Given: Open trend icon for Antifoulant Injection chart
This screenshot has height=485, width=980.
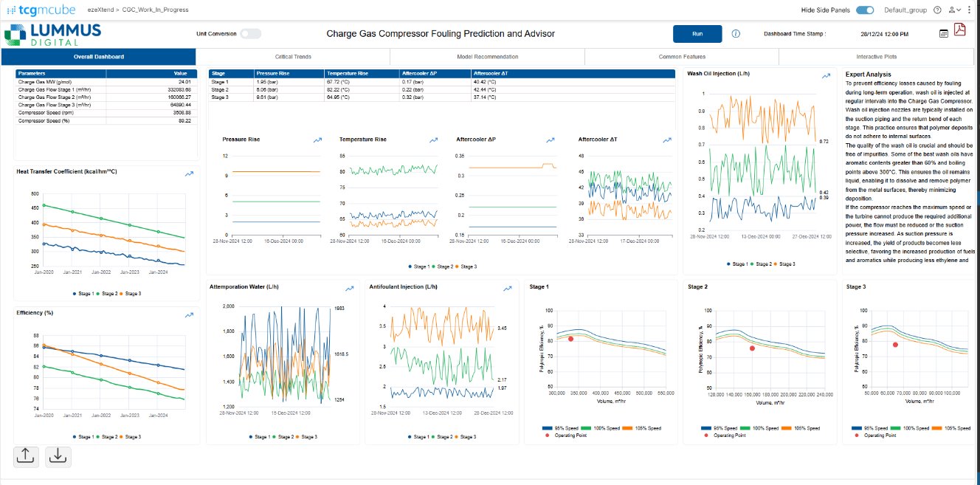Looking at the screenshot, I should 508,289.
